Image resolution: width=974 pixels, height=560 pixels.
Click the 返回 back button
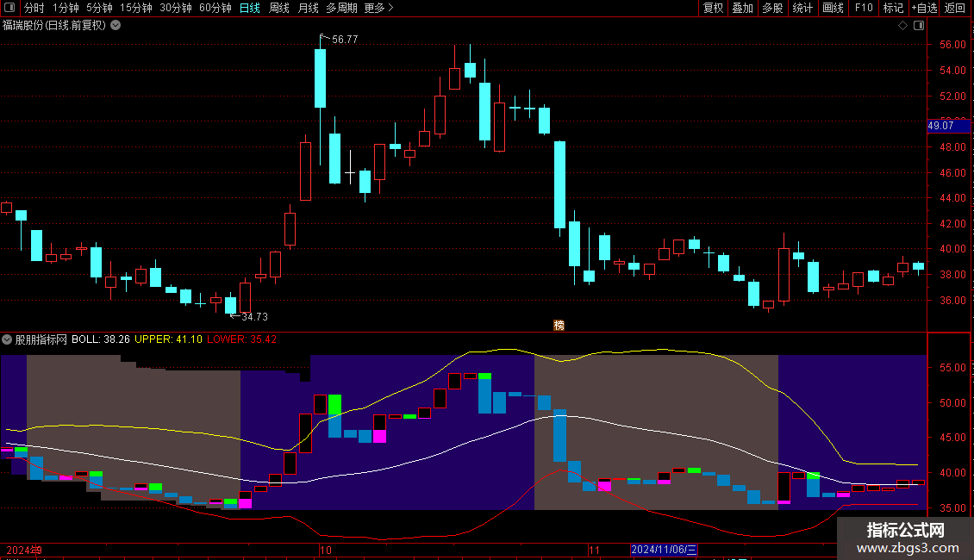[955, 8]
